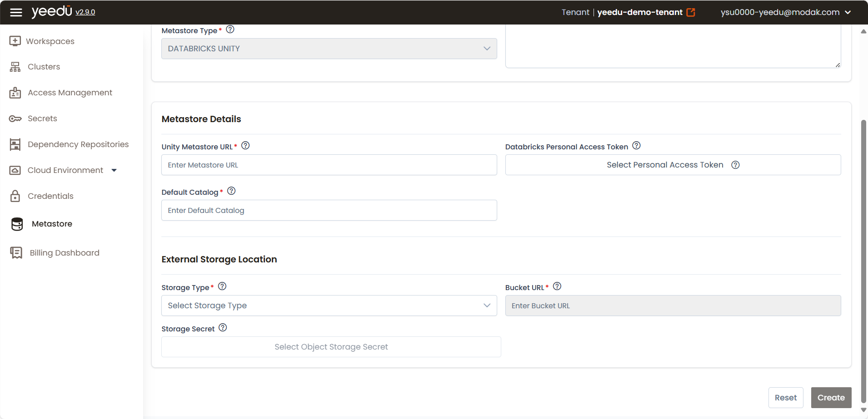Click the page's vertical scrollbar
The image size is (868, 419).
click(863, 261)
